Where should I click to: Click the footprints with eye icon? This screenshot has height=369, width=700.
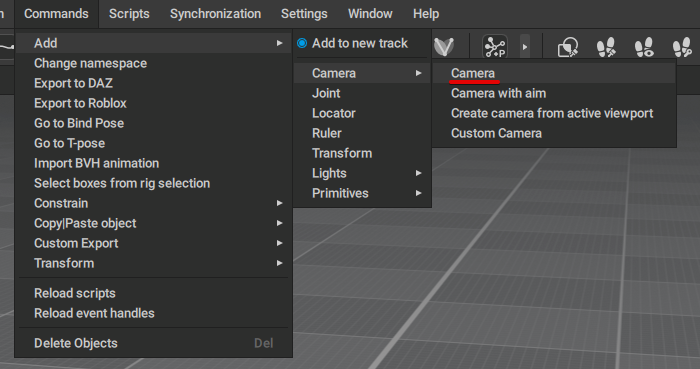(644, 47)
